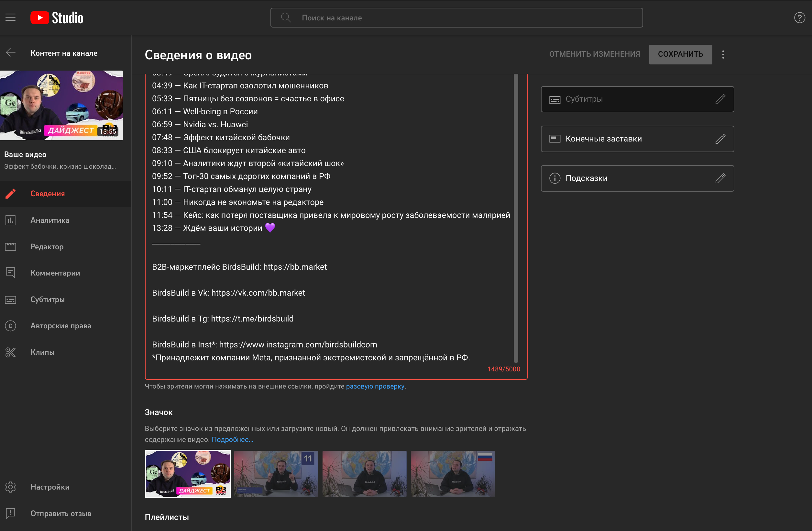Click the line '13:28 — Ждём ваши истории'
This screenshot has height=531, width=812.
coord(214,228)
